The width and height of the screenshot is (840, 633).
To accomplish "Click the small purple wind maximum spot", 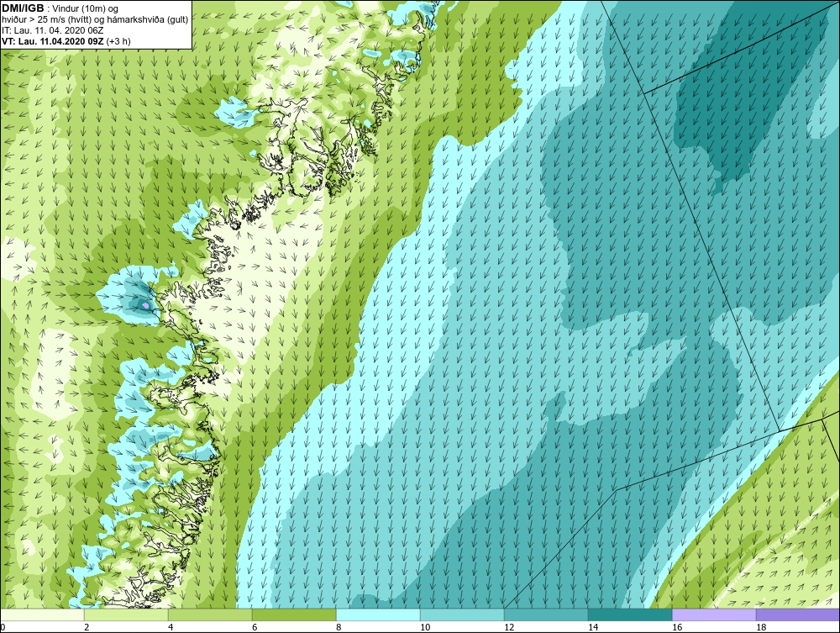I will [145, 305].
